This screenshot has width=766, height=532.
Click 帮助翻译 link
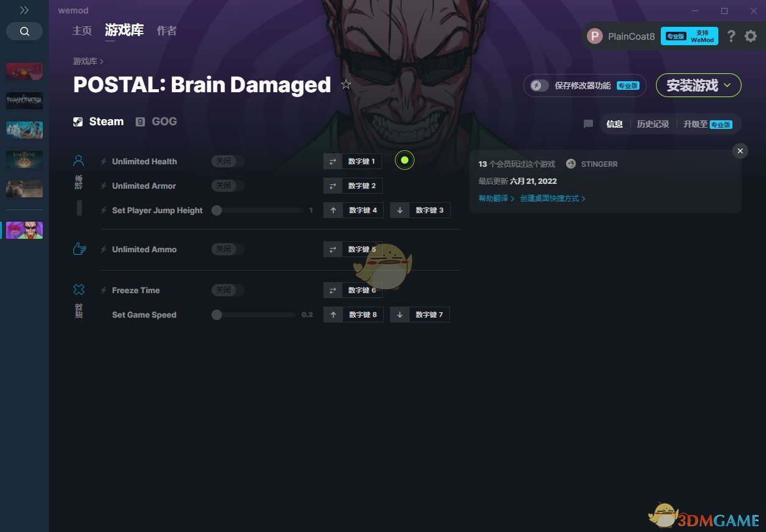tap(496, 199)
